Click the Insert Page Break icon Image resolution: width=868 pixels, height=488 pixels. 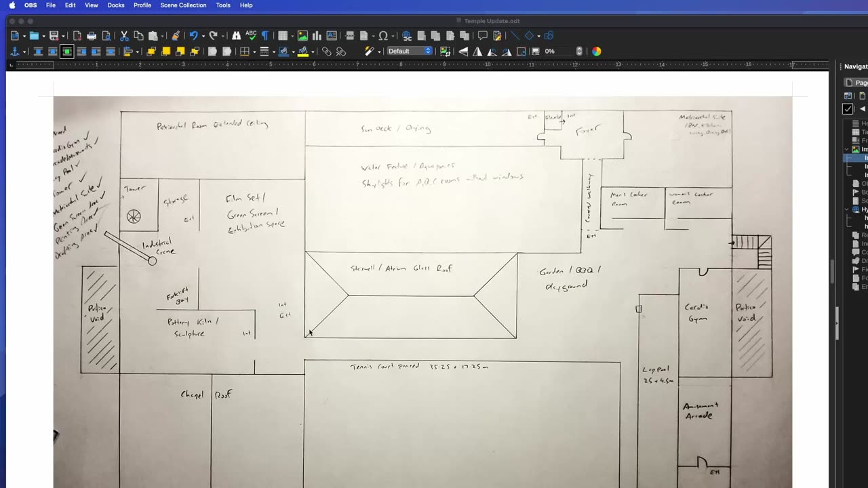[x=350, y=35]
